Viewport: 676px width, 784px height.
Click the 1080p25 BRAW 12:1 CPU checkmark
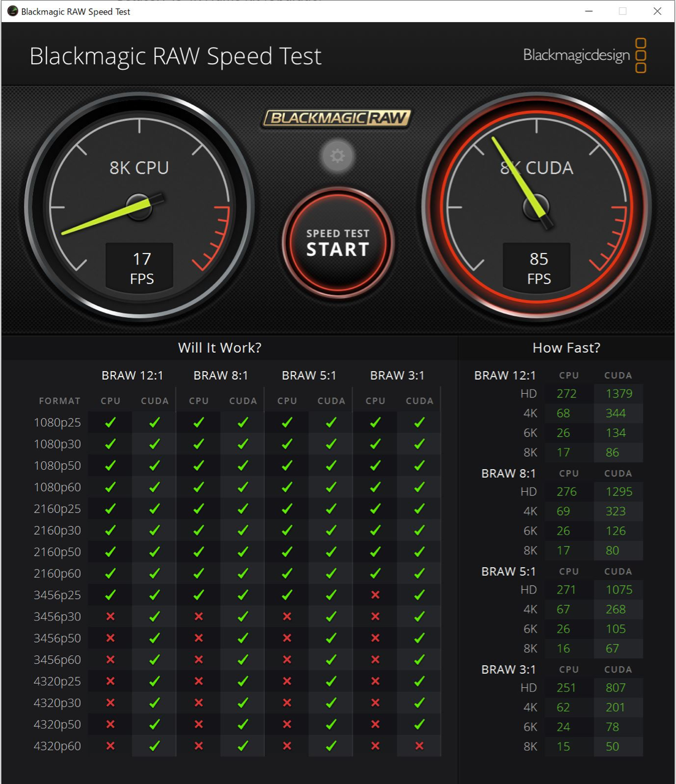pos(110,423)
